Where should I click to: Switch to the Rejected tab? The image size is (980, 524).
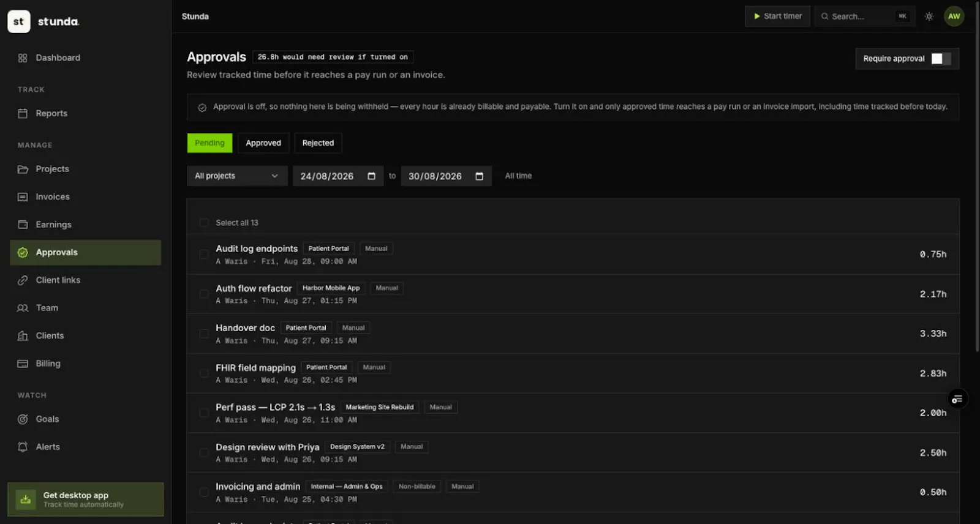(x=318, y=143)
